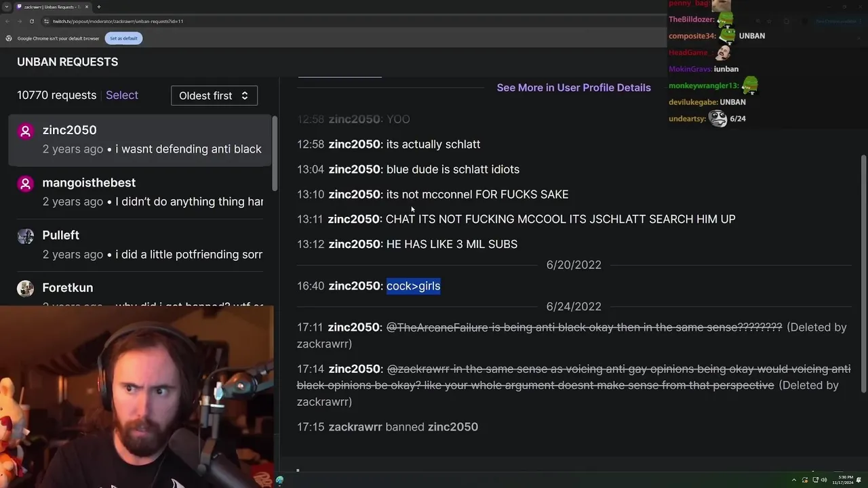Show hidden system tray icons chevron
Image resolution: width=868 pixels, height=488 pixels.
click(794, 480)
